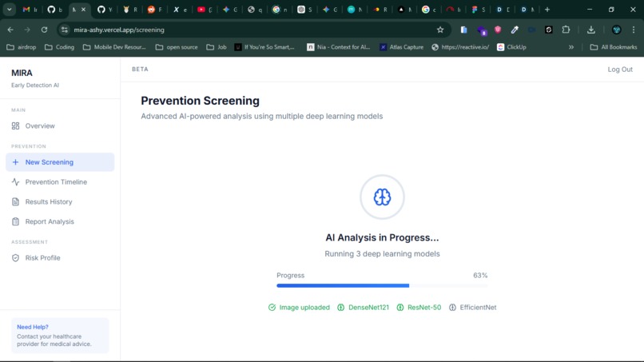Click the ResNet-50 model icon
Image resolution: width=644 pixels, height=362 pixels.
pyautogui.click(x=400, y=308)
